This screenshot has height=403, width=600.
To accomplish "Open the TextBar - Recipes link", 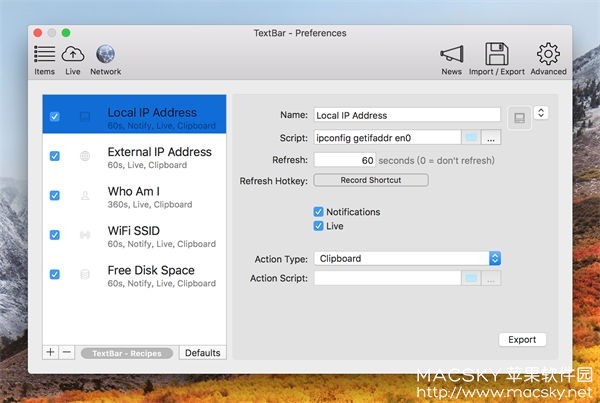I will 127,353.
